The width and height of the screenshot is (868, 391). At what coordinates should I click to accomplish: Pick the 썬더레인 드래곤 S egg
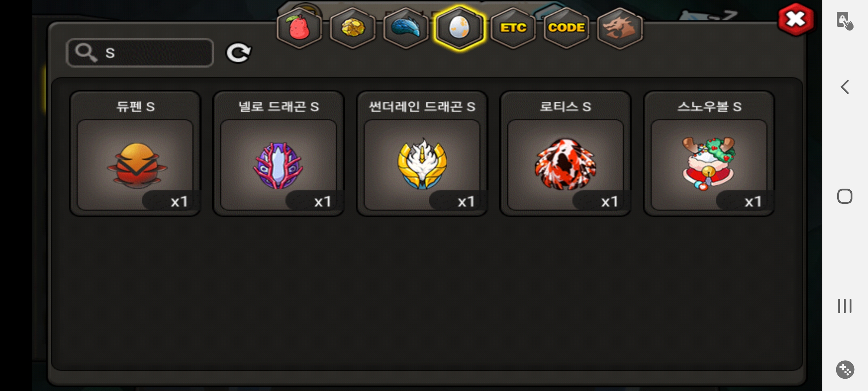point(422,153)
